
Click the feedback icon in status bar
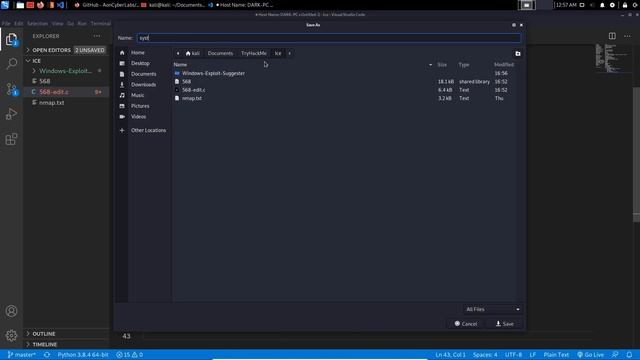tap(615, 355)
